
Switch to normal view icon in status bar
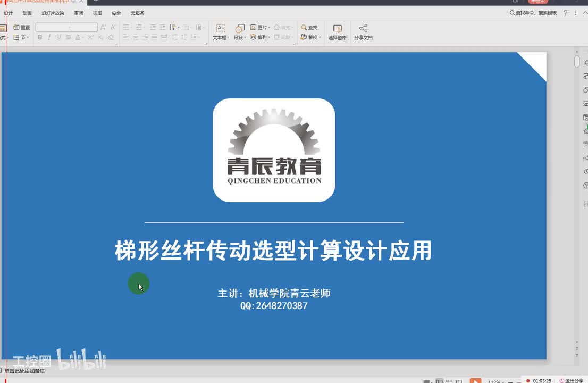(x=439, y=381)
